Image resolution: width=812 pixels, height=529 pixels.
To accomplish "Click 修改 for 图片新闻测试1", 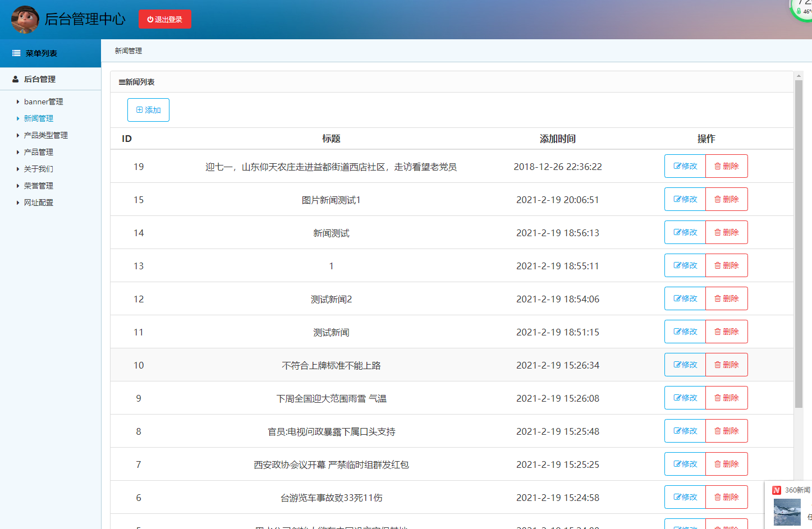I will 685,199.
